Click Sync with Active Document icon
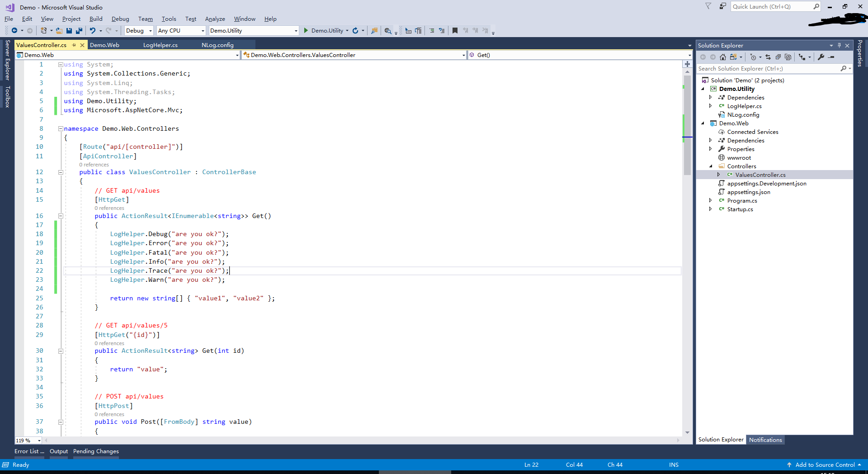 click(x=768, y=57)
